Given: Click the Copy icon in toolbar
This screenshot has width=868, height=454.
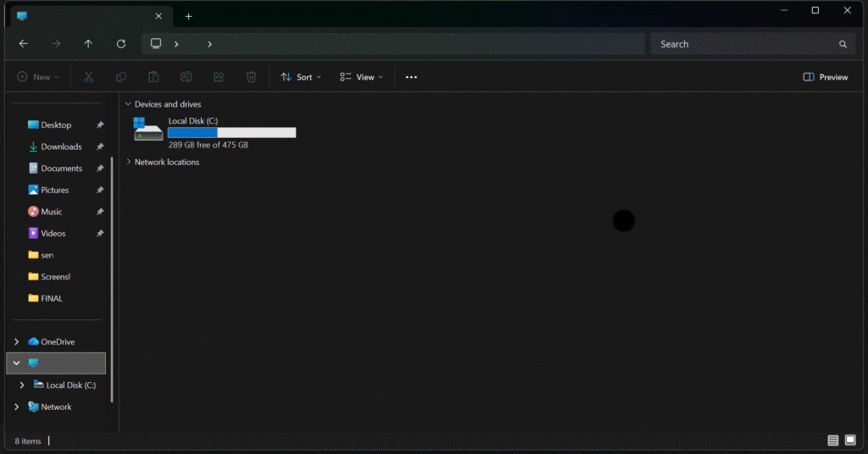Looking at the screenshot, I should (120, 77).
